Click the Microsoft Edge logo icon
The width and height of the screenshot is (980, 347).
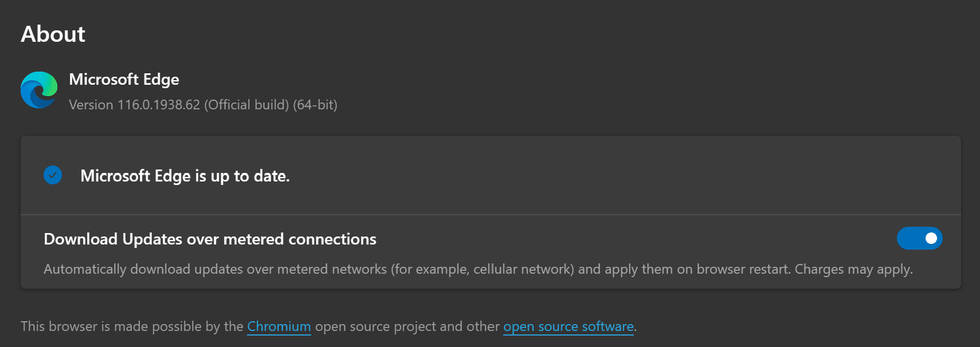coord(39,90)
